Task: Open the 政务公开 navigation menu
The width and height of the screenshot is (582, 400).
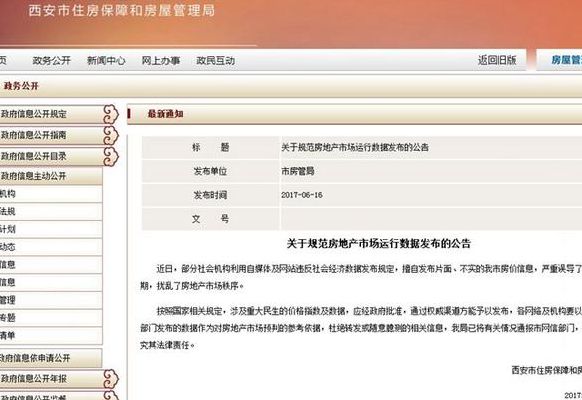Action: pyautogui.click(x=51, y=60)
